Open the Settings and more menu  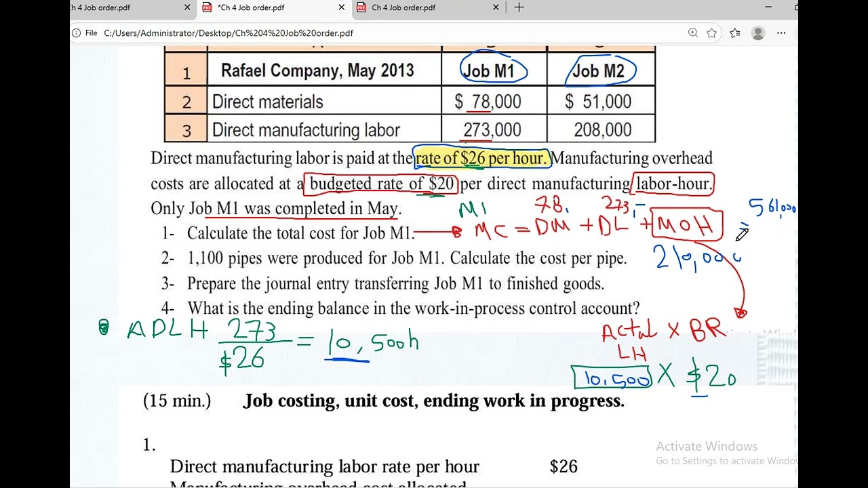click(x=782, y=33)
